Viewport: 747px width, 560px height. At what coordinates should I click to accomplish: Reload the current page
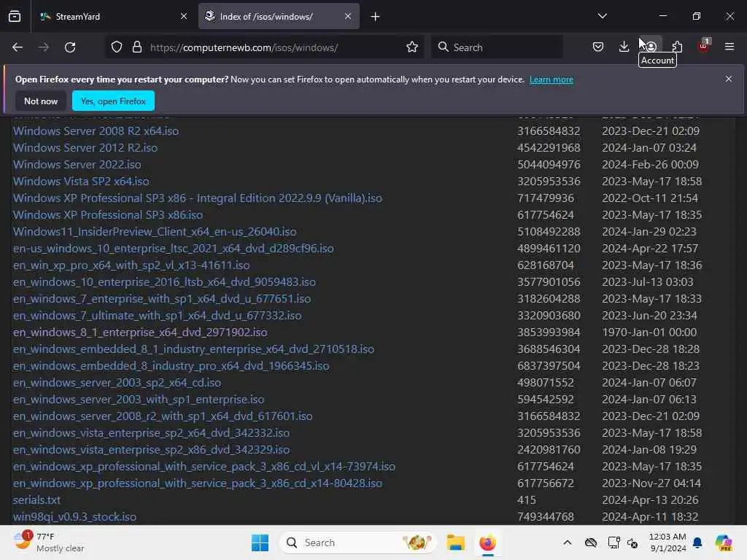point(70,47)
